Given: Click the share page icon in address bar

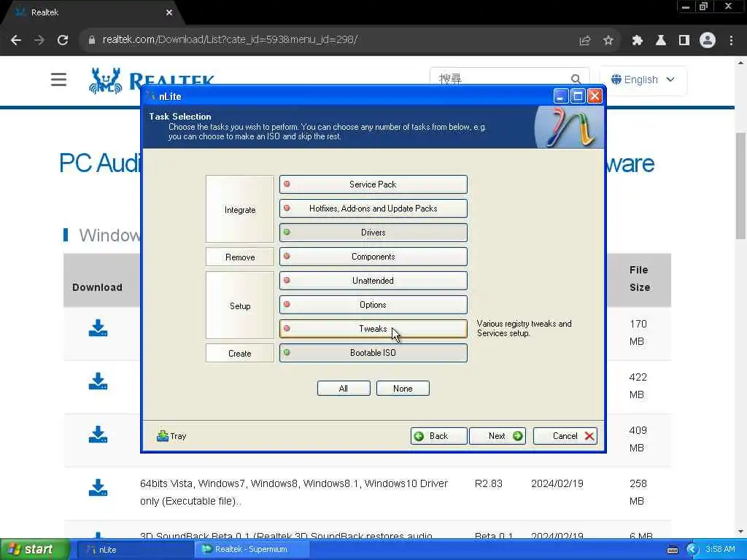Looking at the screenshot, I should click(x=584, y=41).
